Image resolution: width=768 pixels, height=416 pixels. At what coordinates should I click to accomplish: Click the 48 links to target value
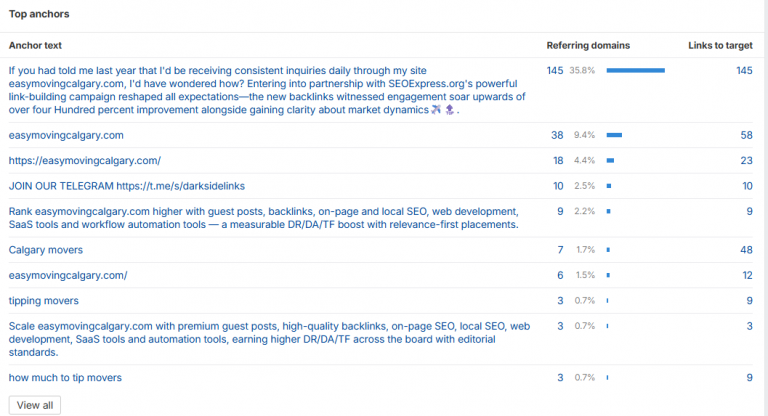pyautogui.click(x=746, y=250)
